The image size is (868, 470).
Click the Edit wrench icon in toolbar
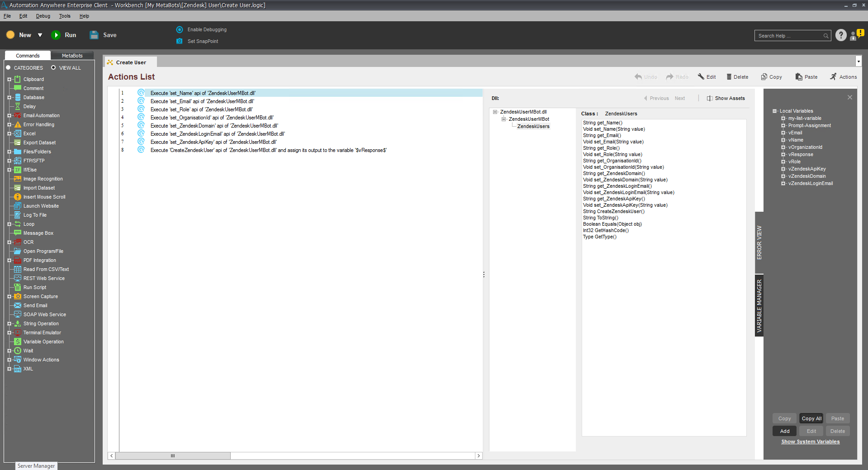701,77
